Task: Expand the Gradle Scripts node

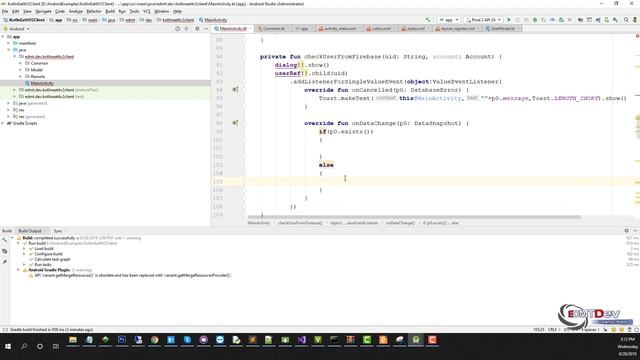Action: 3,123
